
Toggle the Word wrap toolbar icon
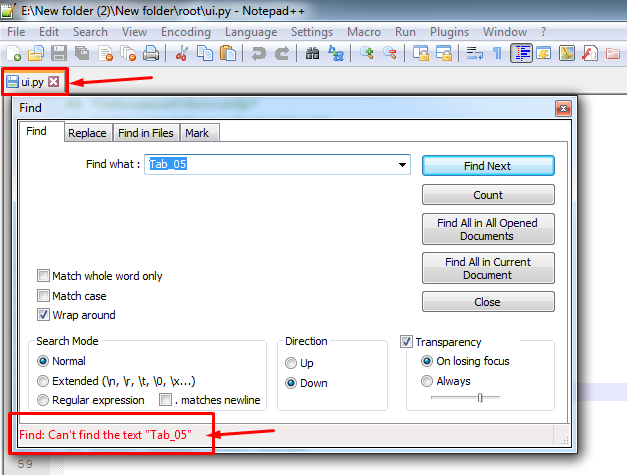click(x=475, y=53)
